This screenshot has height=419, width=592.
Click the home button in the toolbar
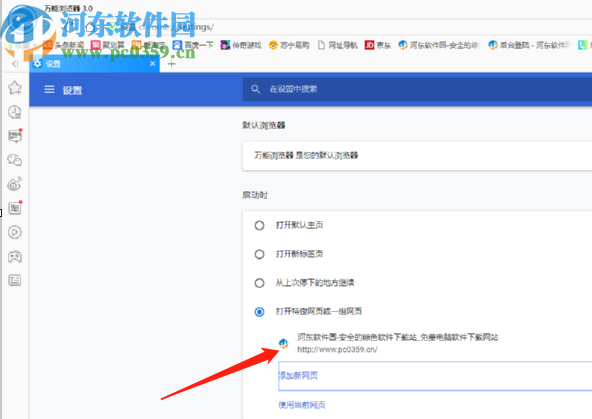(x=89, y=27)
